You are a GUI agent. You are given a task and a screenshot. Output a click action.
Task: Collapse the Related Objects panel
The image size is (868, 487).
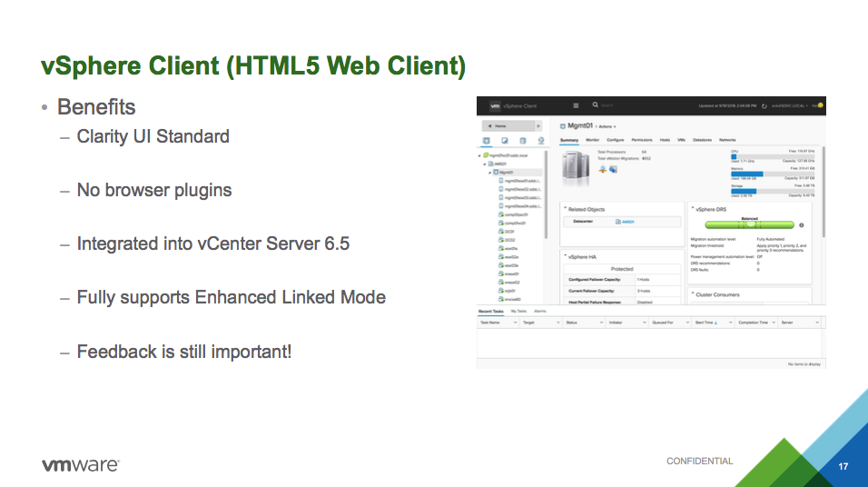click(564, 209)
